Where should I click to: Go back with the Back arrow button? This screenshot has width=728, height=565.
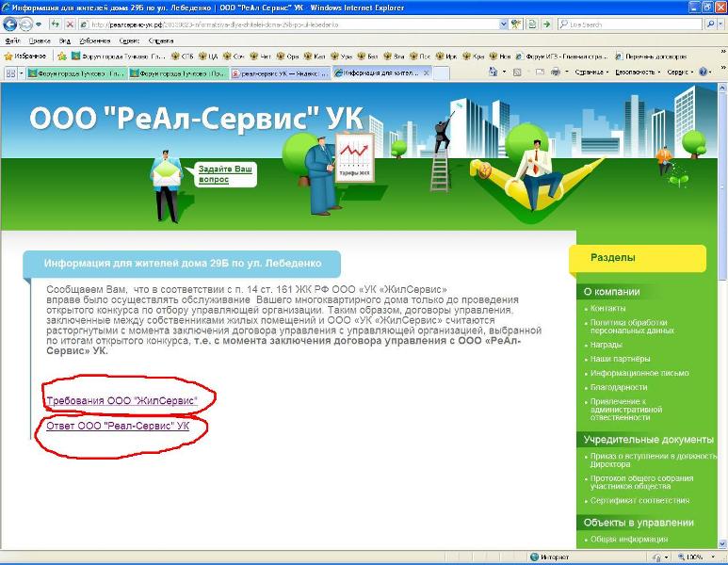(9, 24)
